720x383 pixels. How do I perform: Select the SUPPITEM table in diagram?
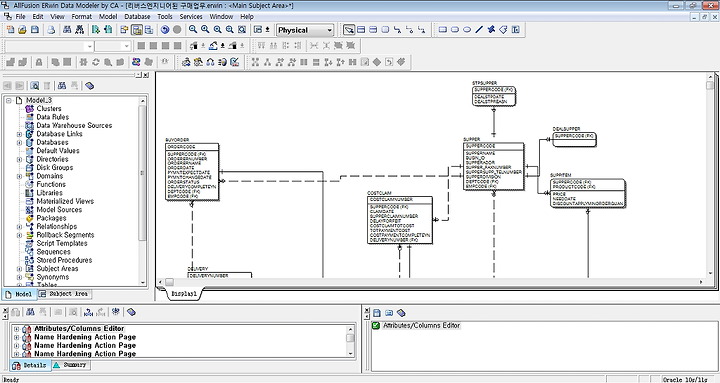pyautogui.click(x=588, y=193)
